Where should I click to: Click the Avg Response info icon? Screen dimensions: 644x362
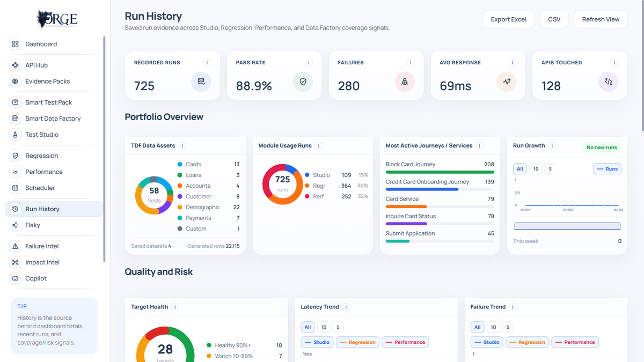pyautogui.click(x=513, y=63)
